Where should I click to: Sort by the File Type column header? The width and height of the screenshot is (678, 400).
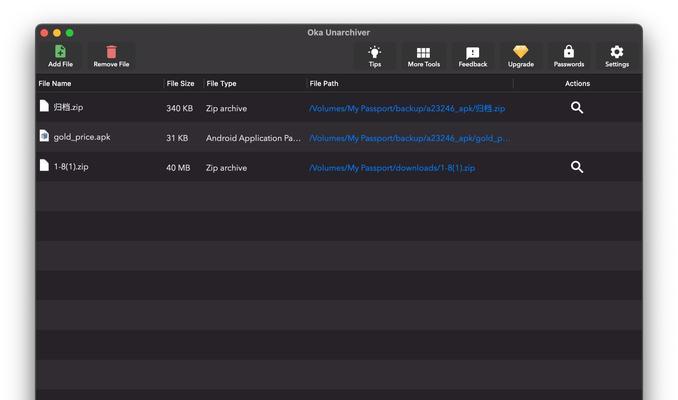click(x=221, y=83)
